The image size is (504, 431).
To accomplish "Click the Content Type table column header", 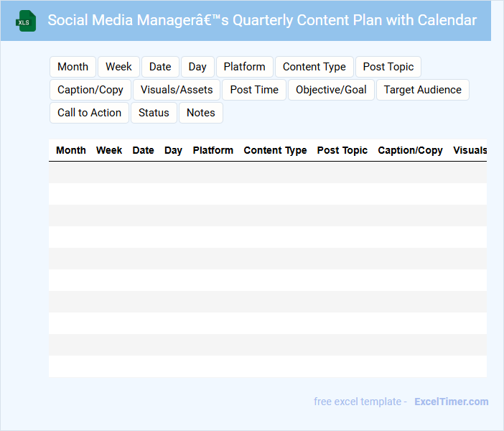I will [275, 150].
